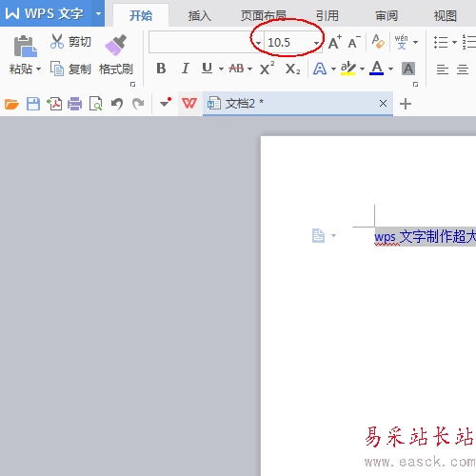Switch to 开始 ribbon tab
The width and height of the screenshot is (476, 476).
[141, 15]
